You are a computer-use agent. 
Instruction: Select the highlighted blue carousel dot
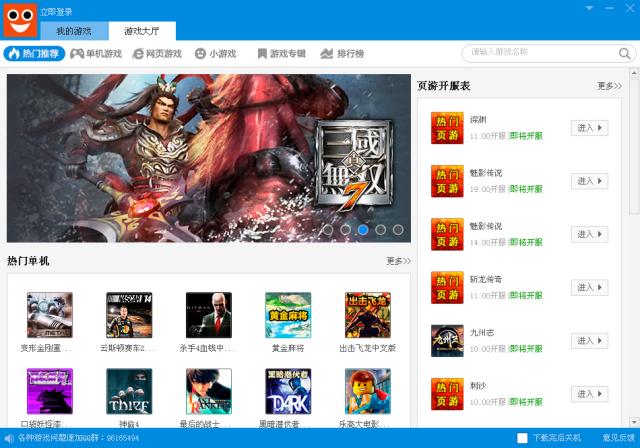click(x=363, y=230)
